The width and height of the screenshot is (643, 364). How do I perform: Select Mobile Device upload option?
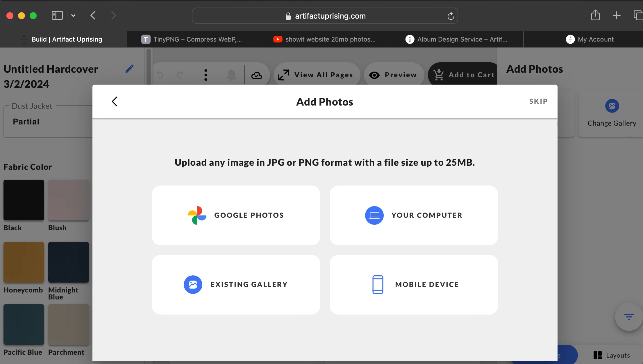pyautogui.click(x=414, y=285)
